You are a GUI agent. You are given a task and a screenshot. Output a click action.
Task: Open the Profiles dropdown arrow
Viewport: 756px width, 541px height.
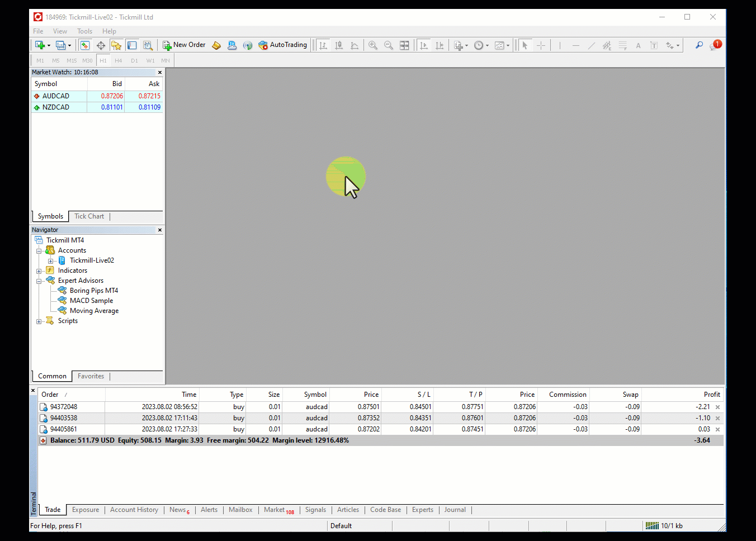coord(69,46)
